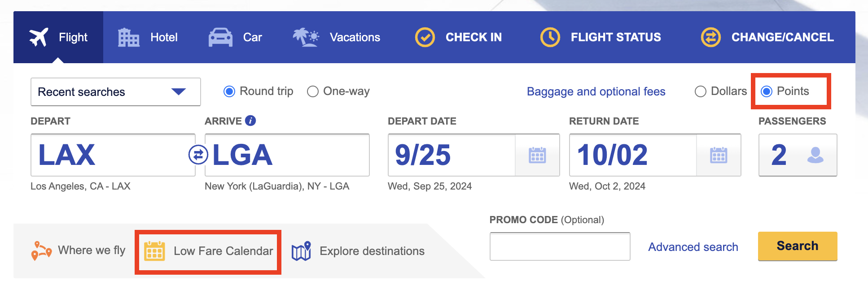Switch to the Hotel tab
This screenshot has height=285, width=868.
[x=164, y=37]
